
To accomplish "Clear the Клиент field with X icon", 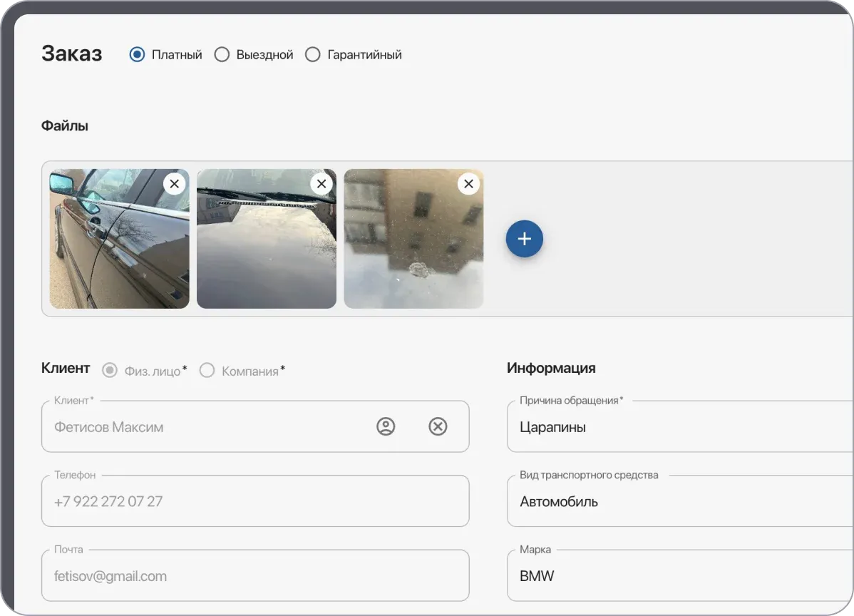I will (x=438, y=426).
